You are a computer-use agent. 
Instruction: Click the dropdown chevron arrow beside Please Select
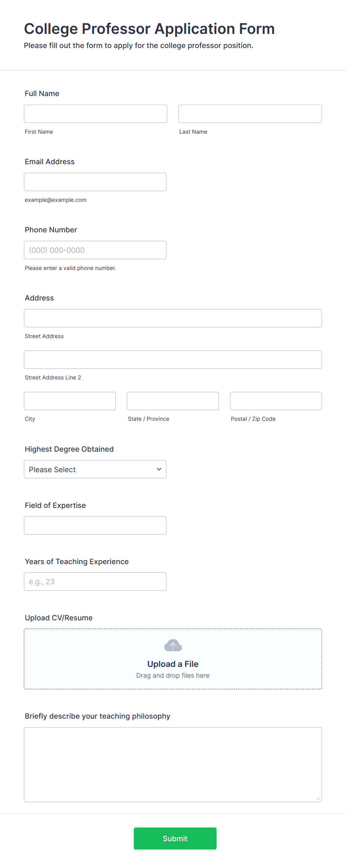tap(159, 469)
